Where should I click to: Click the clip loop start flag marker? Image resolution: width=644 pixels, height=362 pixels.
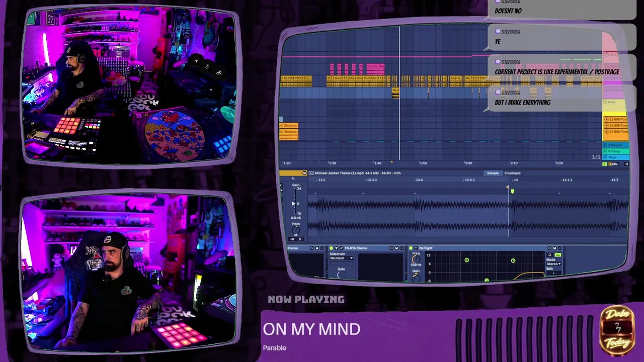pos(508,187)
